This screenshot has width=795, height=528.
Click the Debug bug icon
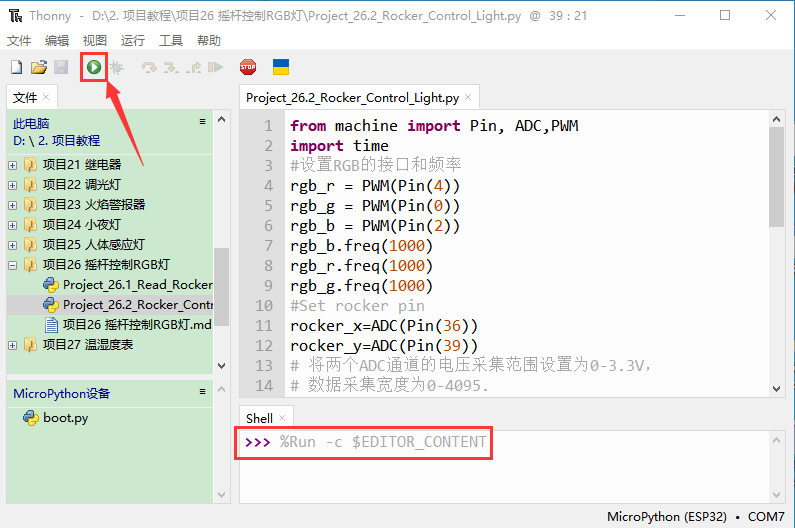click(x=116, y=67)
